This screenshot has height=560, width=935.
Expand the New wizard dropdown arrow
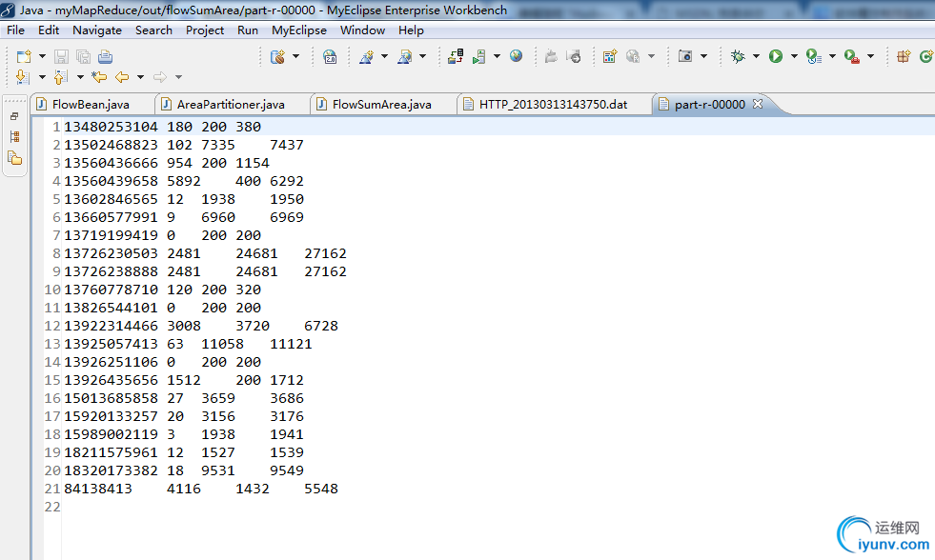(x=42, y=57)
